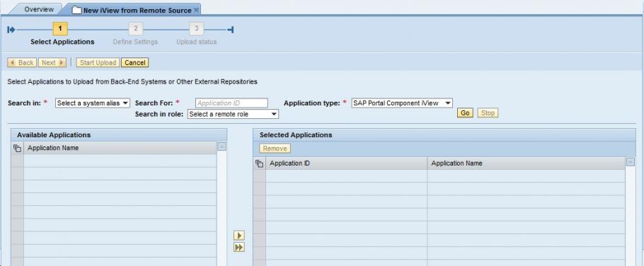Click the Start Upload button
The image size is (644, 266).
(98, 62)
